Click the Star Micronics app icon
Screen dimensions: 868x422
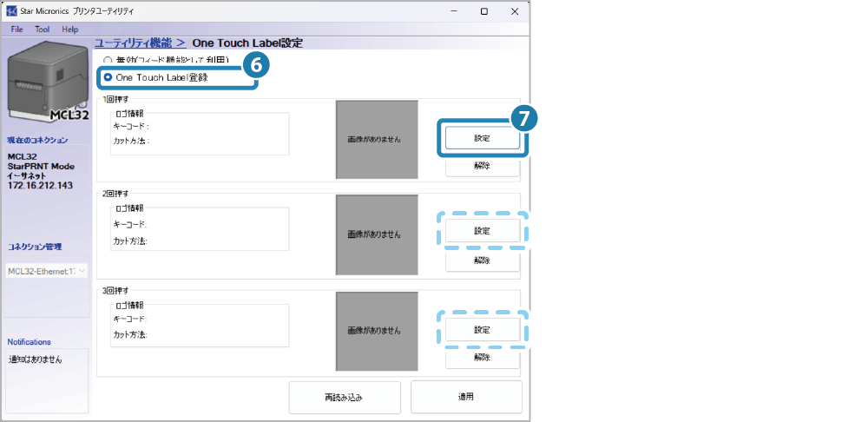(x=11, y=11)
